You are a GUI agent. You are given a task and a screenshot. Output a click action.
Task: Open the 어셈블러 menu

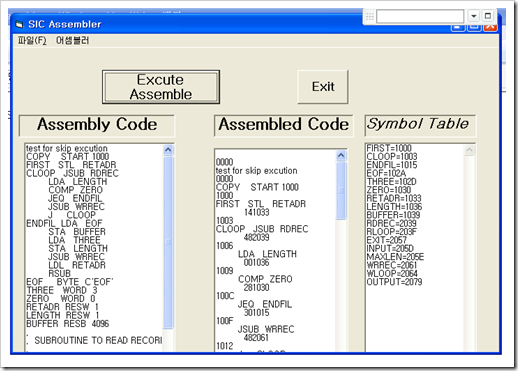[x=72, y=41]
